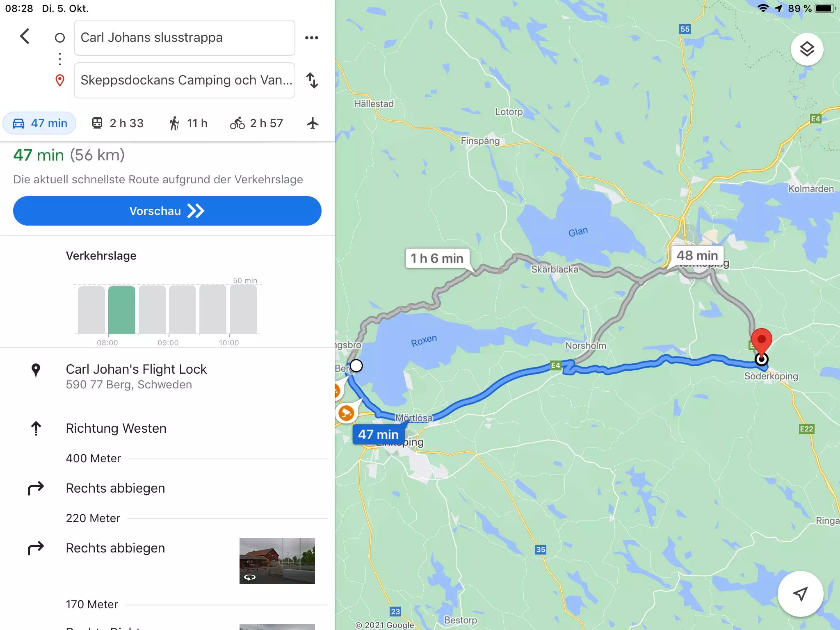Open Carl Johan's Flight Lock place entry

point(167,377)
